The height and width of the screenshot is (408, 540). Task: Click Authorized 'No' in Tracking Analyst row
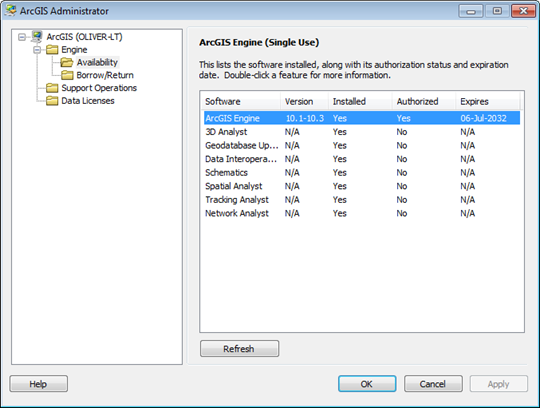pos(402,200)
